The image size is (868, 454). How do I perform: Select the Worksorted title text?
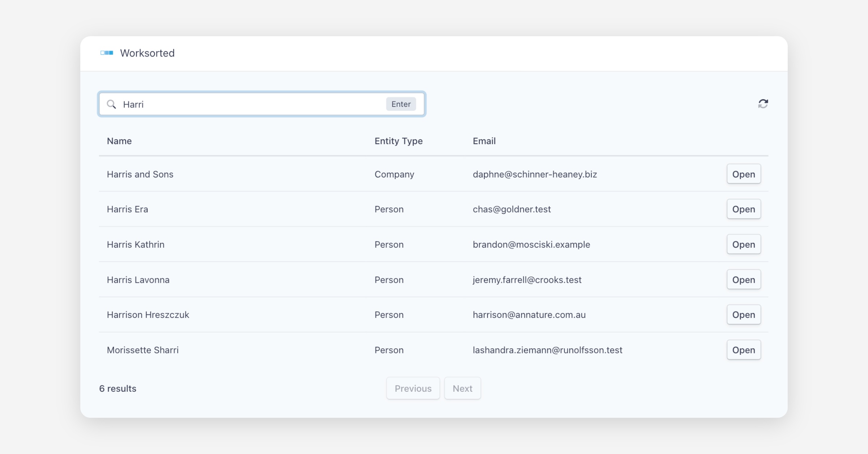[147, 53]
